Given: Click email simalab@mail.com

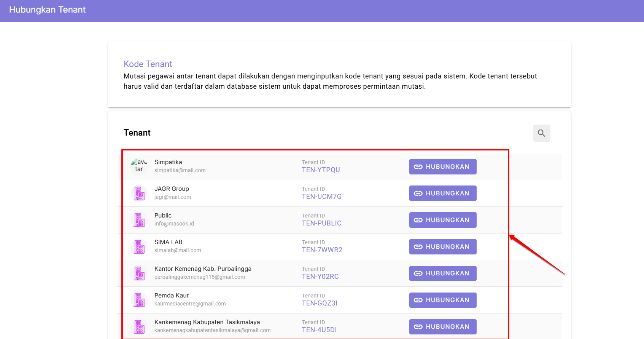Looking at the screenshot, I should (x=178, y=250).
